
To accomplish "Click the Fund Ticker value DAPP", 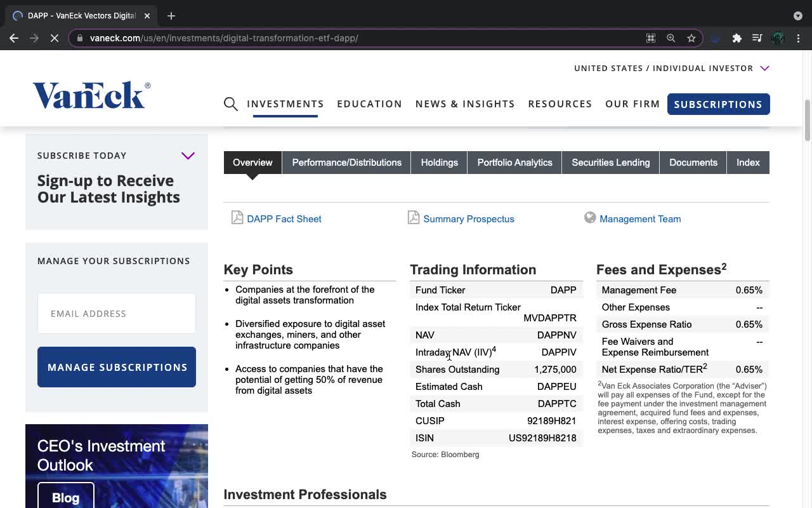I will 563,290.
